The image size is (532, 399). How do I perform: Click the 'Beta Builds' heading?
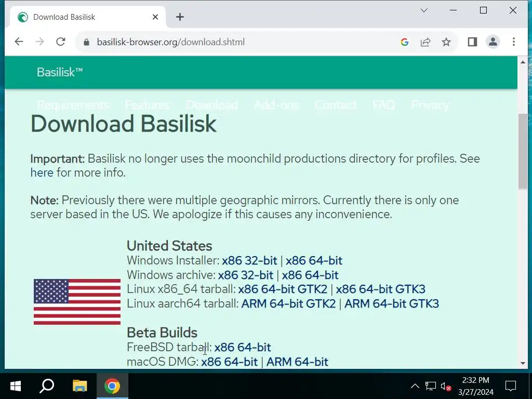(162, 332)
